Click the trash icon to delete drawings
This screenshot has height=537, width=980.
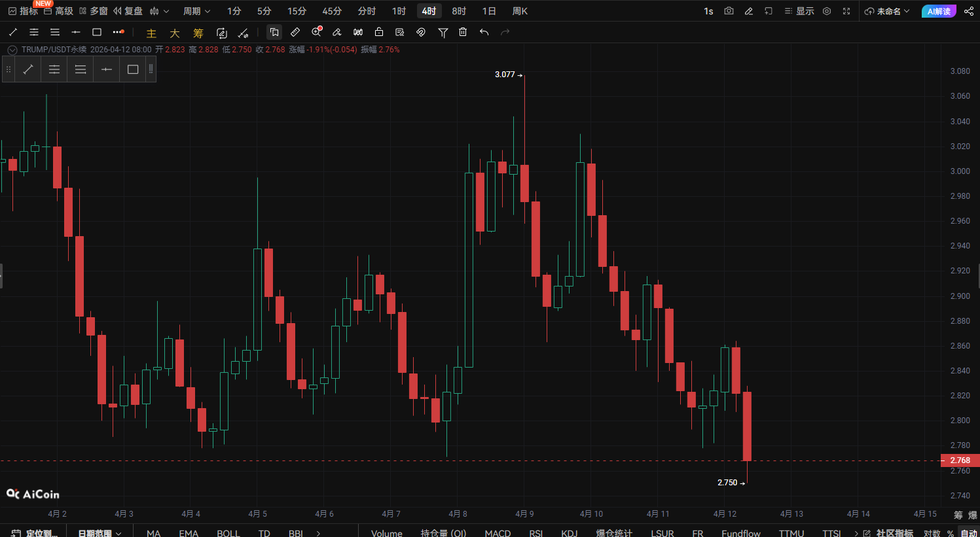click(x=463, y=32)
